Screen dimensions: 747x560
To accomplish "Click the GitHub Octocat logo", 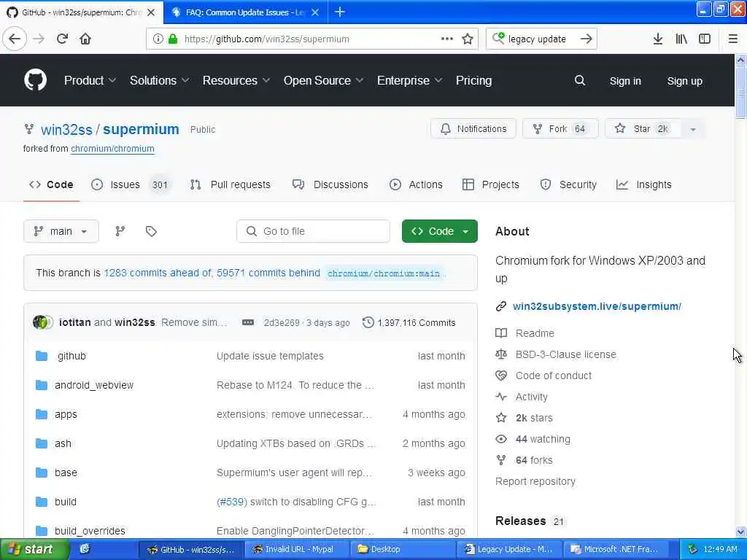I will click(36, 80).
